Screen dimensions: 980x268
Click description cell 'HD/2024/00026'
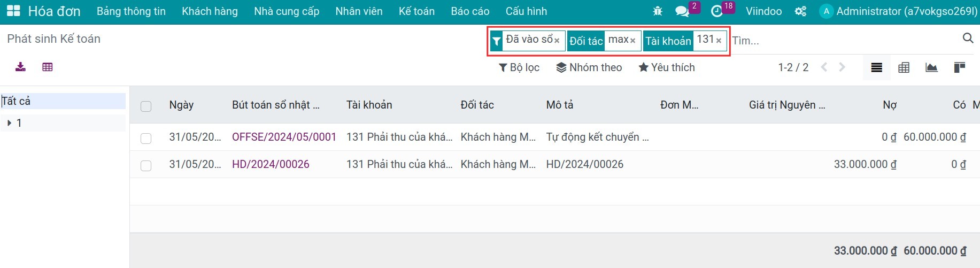tap(585, 164)
